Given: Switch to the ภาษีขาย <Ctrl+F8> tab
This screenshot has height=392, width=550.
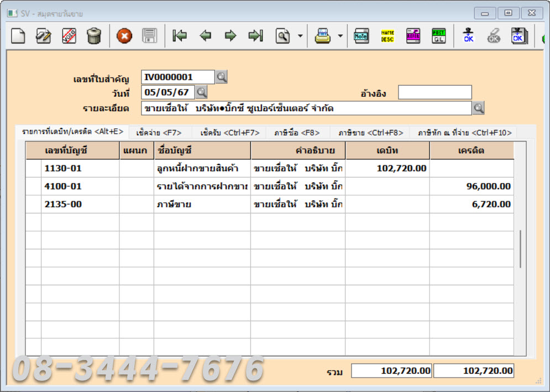Looking at the screenshot, I should tap(371, 133).
